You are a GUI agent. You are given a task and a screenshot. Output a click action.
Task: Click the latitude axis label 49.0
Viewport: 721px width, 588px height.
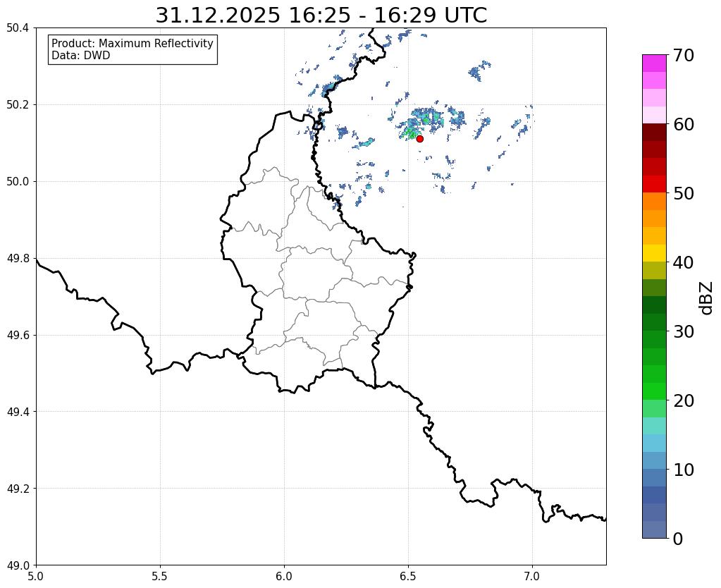coord(18,565)
